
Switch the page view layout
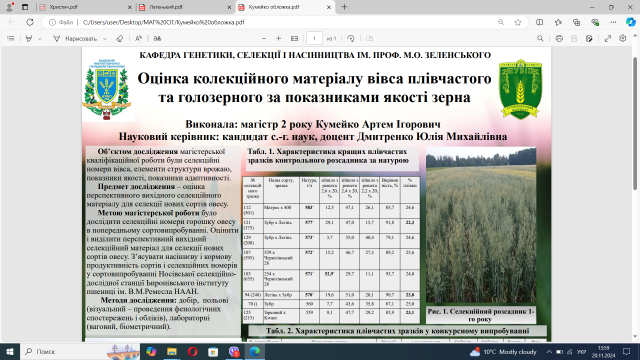click(x=369, y=38)
